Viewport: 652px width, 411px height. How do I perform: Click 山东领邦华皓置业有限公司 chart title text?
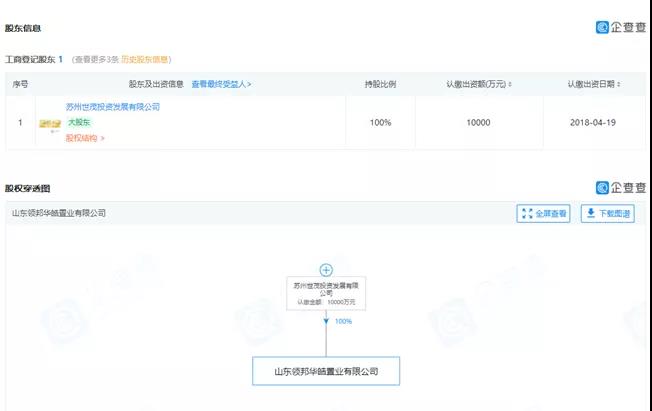(x=59, y=213)
